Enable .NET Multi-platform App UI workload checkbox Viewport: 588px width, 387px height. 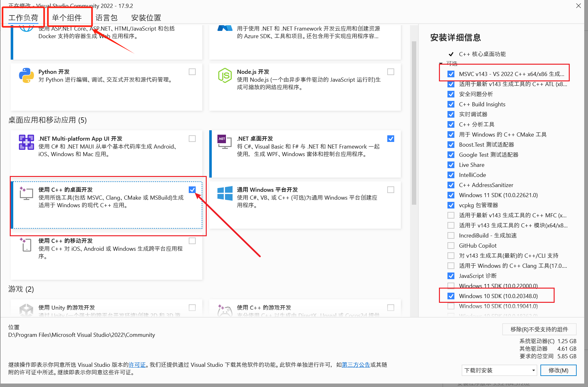click(192, 139)
